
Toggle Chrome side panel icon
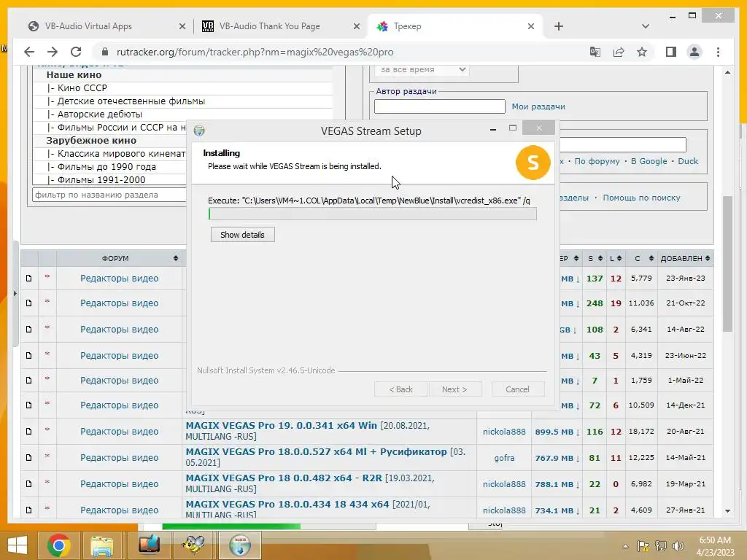tap(671, 52)
